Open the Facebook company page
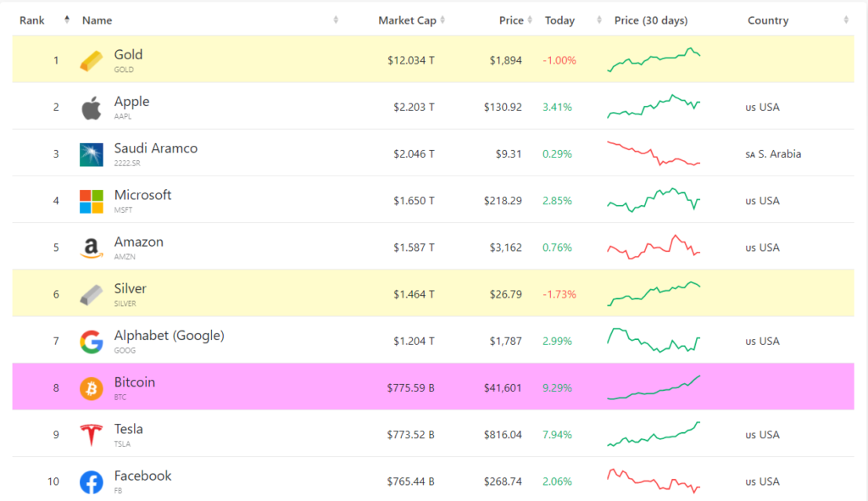The width and height of the screenshot is (868, 501). [142, 476]
